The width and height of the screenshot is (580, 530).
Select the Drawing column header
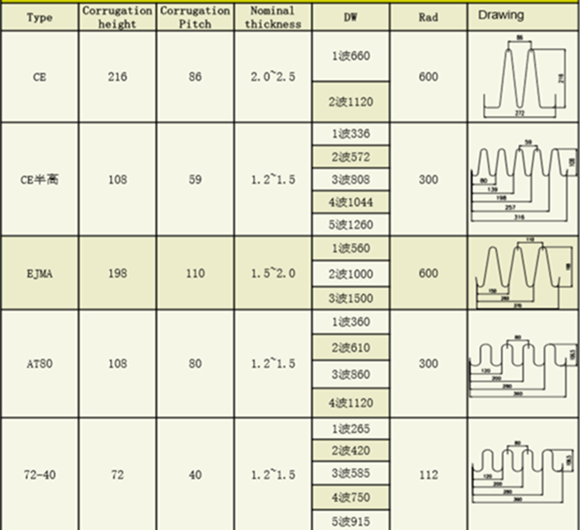coord(523,17)
